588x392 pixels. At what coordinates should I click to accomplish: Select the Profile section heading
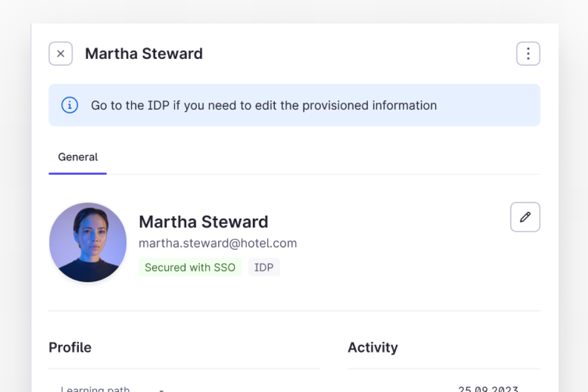point(70,347)
